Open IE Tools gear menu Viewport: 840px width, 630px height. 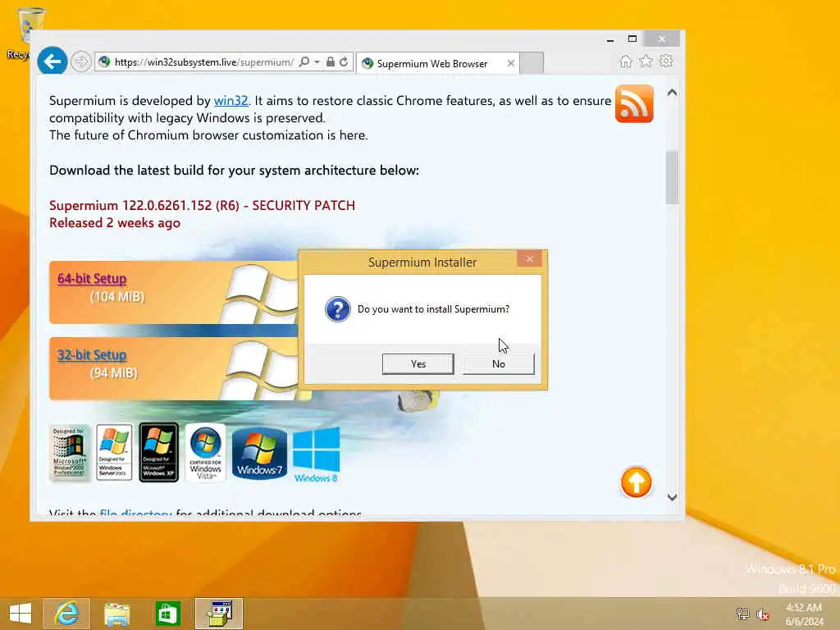click(x=666, y=61)
